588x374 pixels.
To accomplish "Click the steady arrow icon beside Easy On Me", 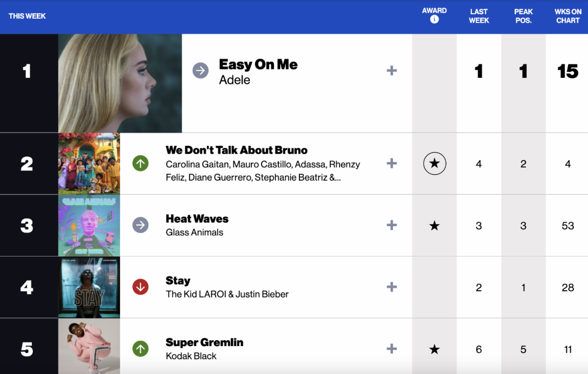I will [x=200, y=71].
